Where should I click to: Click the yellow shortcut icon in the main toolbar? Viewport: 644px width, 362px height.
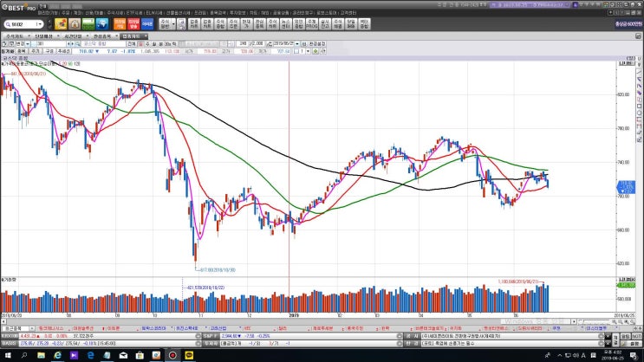pos(61,23)
